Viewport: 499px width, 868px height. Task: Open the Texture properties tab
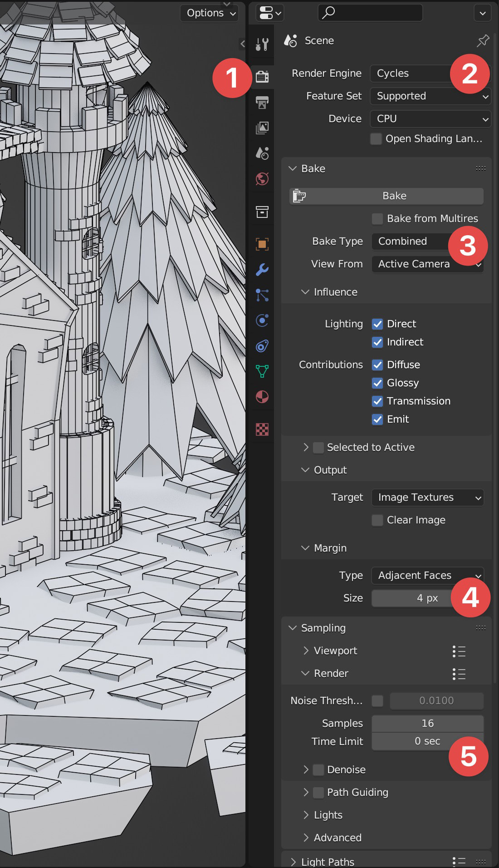(262, 429)
